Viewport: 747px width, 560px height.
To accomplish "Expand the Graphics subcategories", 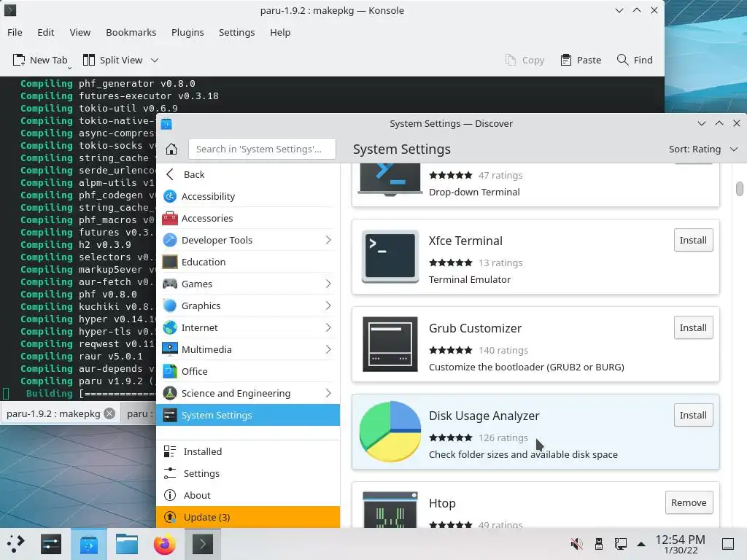I will (x=328, y=306).
